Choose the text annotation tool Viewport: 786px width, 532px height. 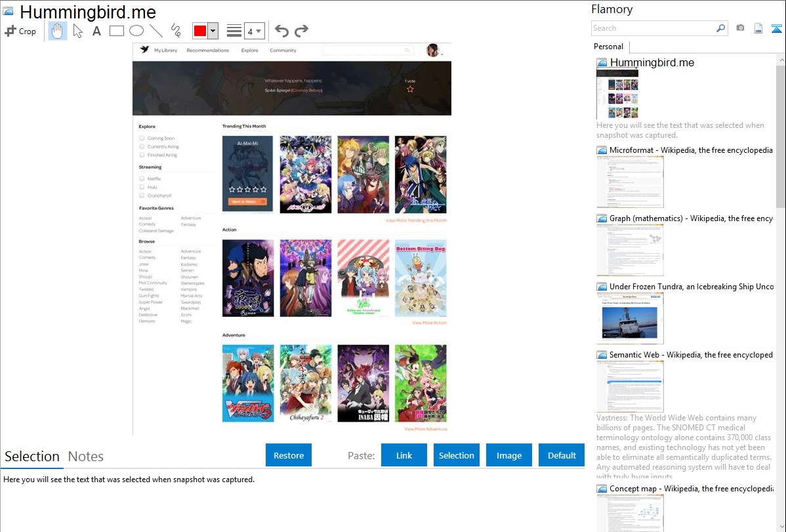[96, 31]
